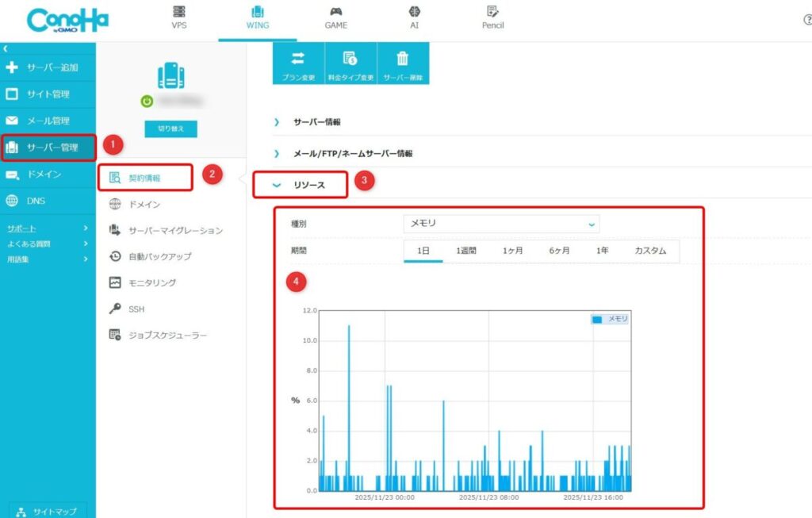The height and width of the screenshot is (518, 812).
Task: Click the 切り替え button
Action: (x=170, y=129)
